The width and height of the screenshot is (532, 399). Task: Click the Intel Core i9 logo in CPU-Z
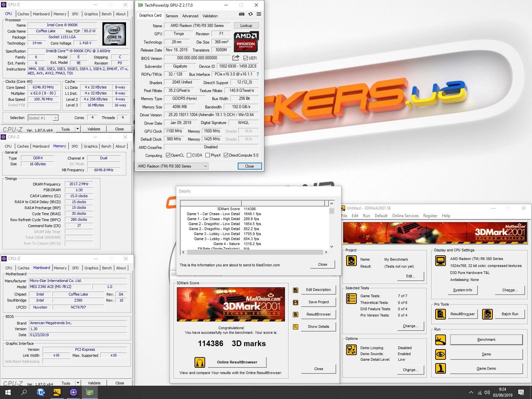pyautogui.click(x=114, y=34)
